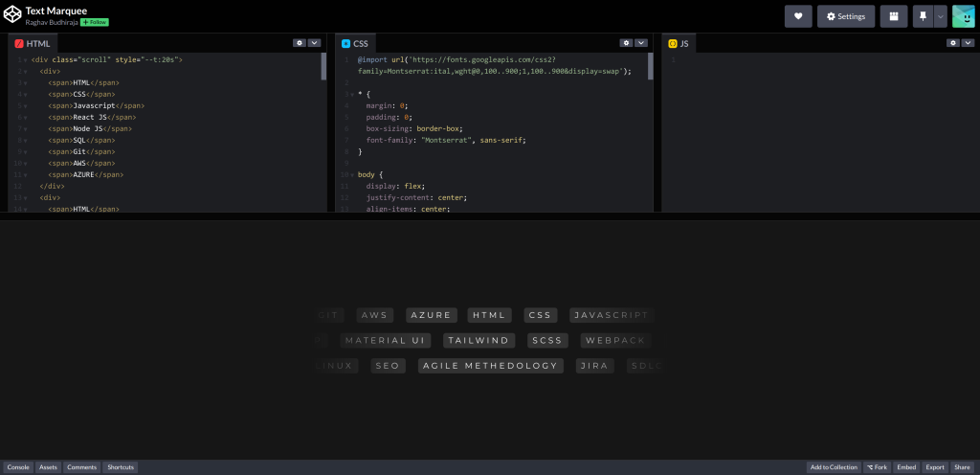Collapse the fold on HTML line 13
Viewport: 980px width, 475px height.
pos(25,197)
